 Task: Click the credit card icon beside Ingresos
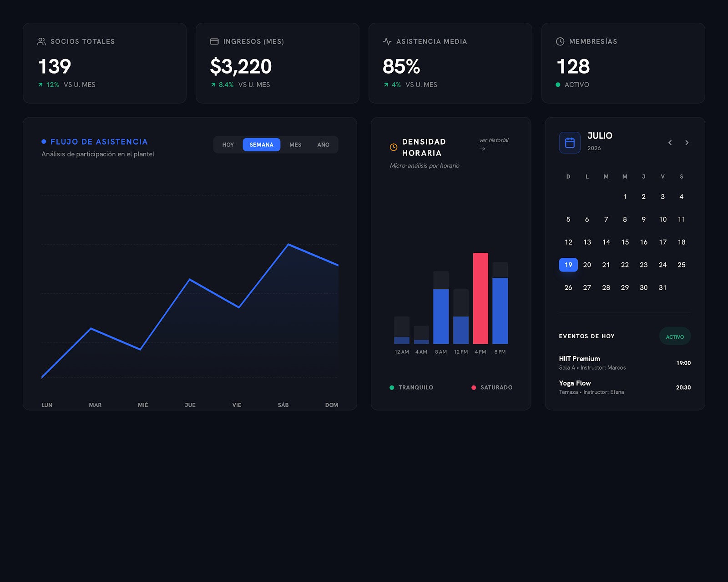214,41
